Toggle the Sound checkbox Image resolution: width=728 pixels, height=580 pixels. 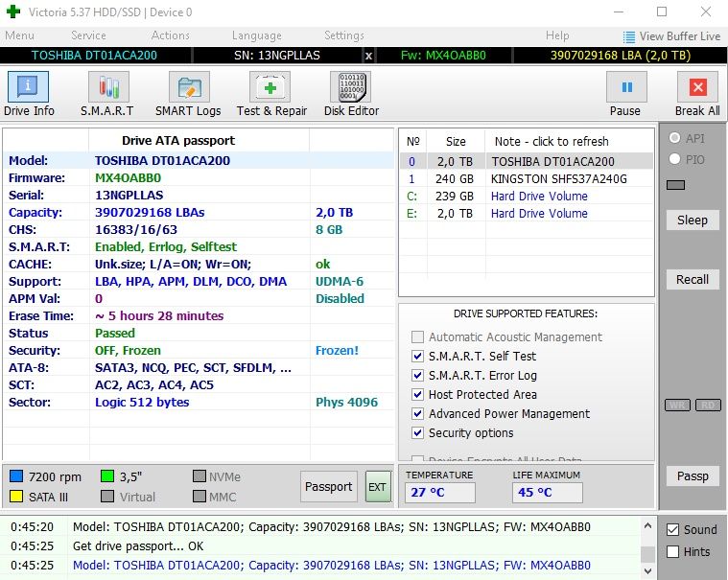pos(672,529)
